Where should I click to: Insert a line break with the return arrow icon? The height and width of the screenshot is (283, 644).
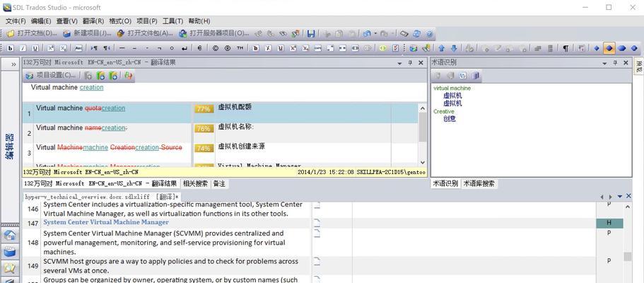pyautogui.click(x=185, y=48)
